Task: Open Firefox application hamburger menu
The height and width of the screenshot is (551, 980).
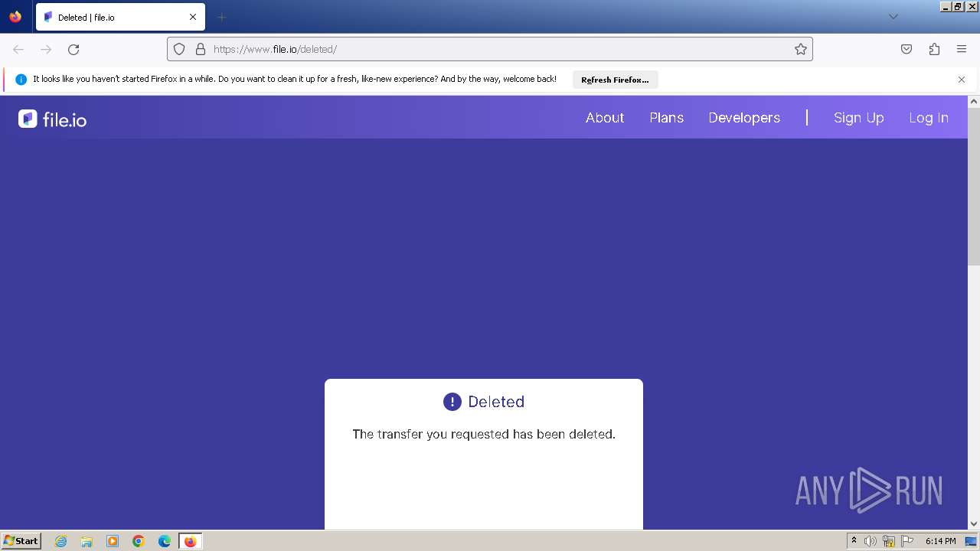Action: pyautogui.click(x=962, y=49)
